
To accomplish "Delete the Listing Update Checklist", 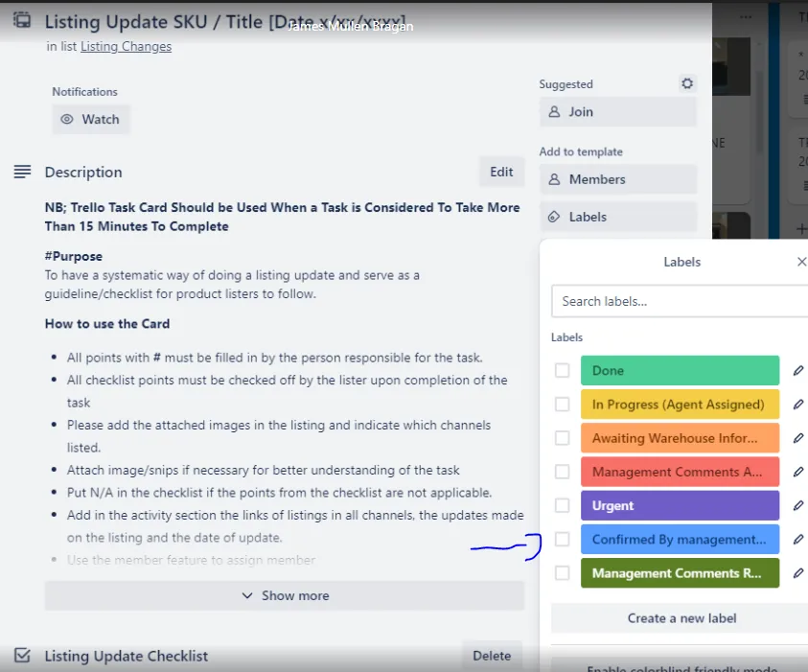I will [x=492, y=656].
